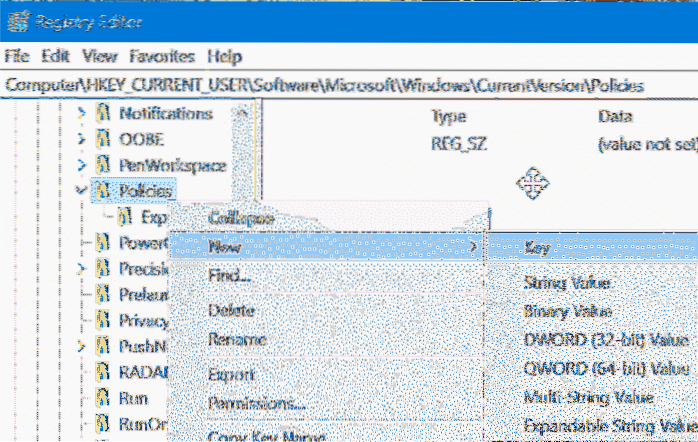Select the Privacy key folder icon
Image resolution: width=698 pixels, height=442 pixels.
tap(103, 320)
